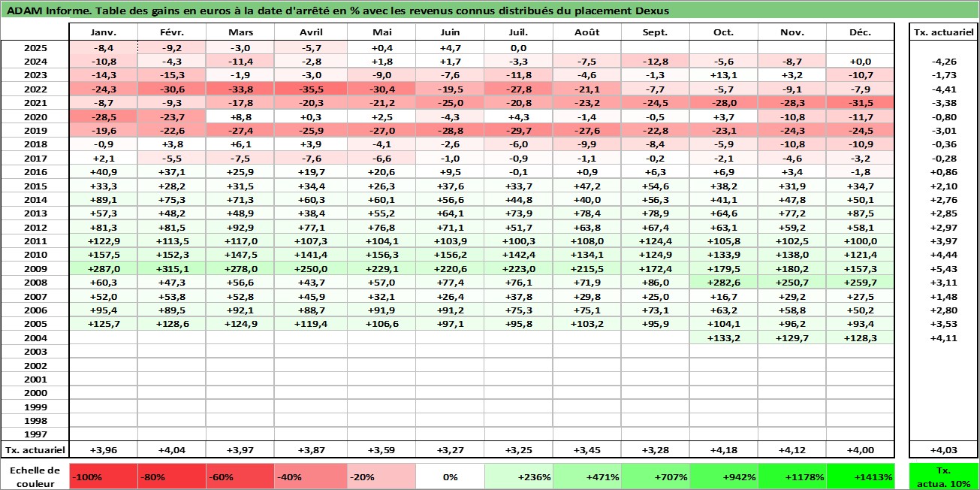Select the +471% color scale swatch
This screenshot has height=490, width=980.
[x=586, y=476]
